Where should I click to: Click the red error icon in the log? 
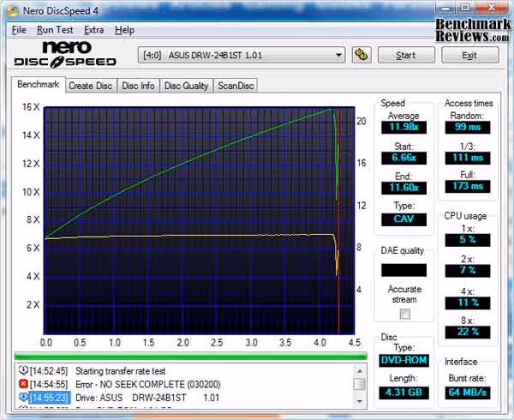23,384
